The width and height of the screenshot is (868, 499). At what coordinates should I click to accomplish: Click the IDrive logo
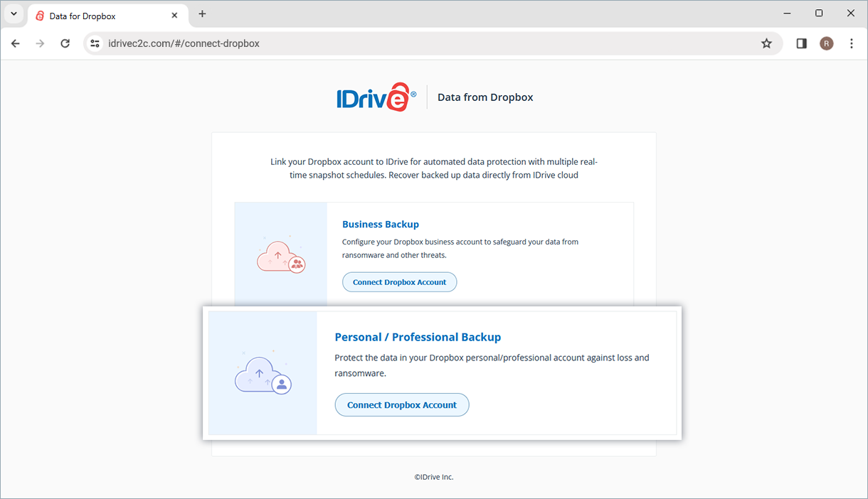click(x=376, y=97)
